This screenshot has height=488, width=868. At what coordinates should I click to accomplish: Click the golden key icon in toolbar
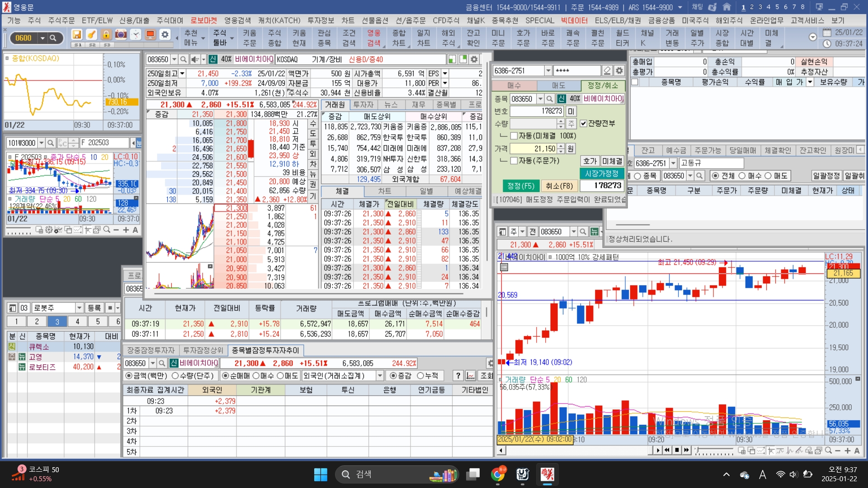click(x=91, y=35)
